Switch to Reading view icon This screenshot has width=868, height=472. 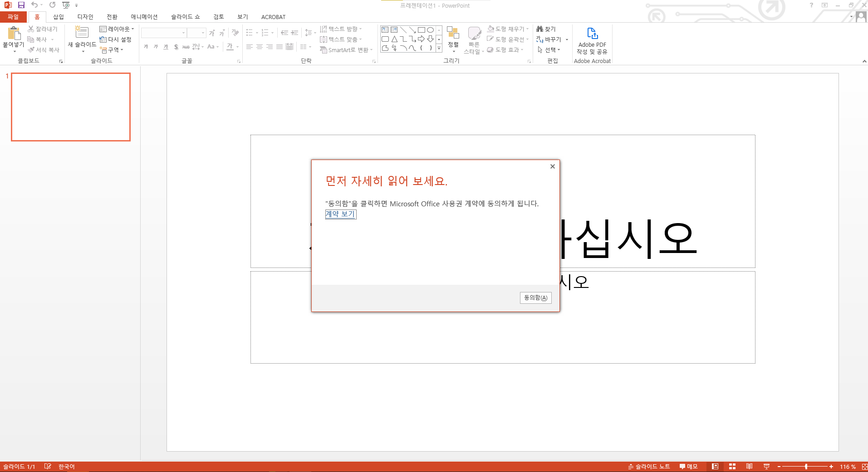tap(749, 467)
